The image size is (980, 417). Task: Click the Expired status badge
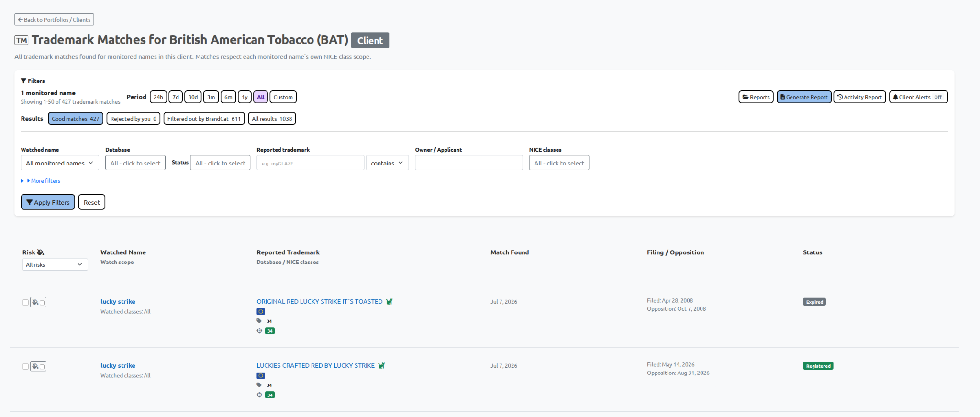(x=814, y=302)
